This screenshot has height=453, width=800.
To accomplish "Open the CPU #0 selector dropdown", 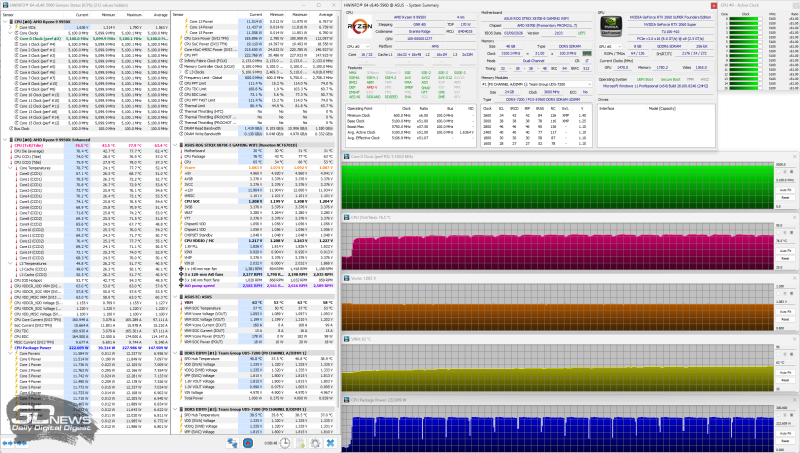I will [x=359, y=46].
